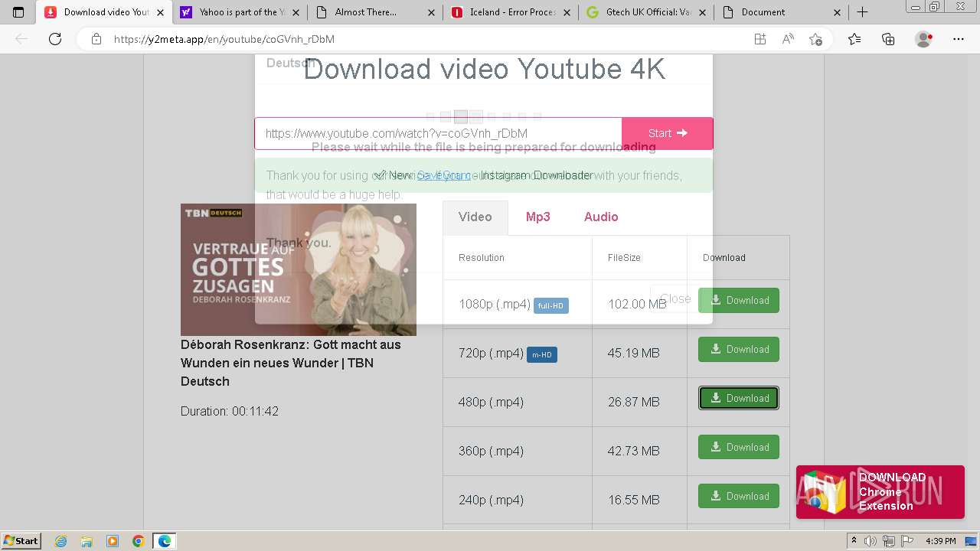Click the browser Back arrow
This screenshot has height=551, width=980.
(x=21, y=39)
